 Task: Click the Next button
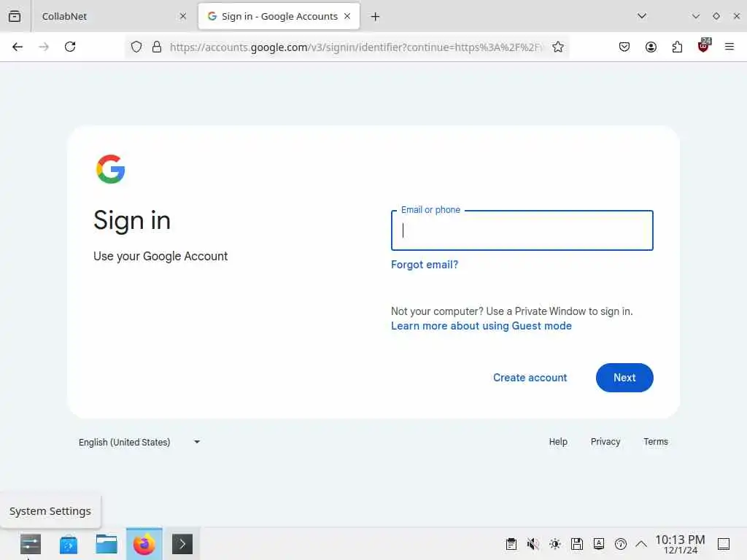pos(624,378)
